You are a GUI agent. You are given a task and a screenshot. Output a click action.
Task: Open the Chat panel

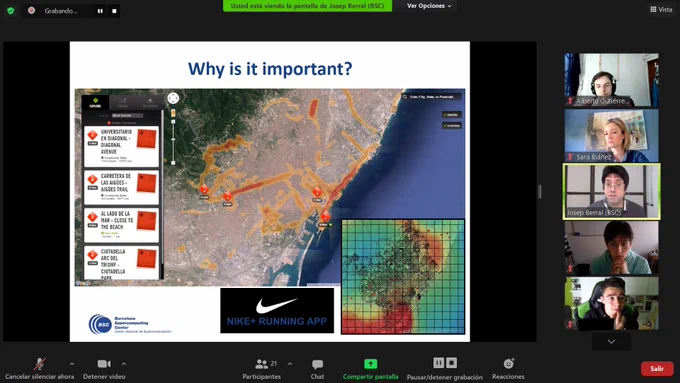317,369
